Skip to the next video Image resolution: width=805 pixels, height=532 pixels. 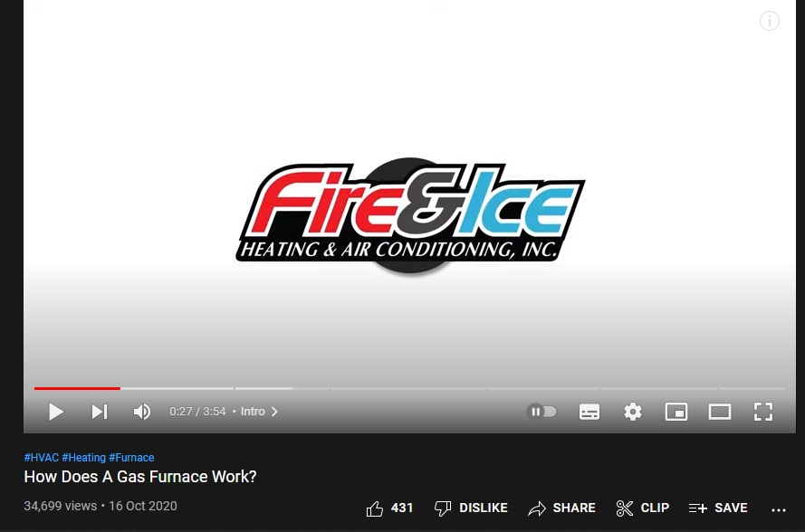tap(100, 412)
